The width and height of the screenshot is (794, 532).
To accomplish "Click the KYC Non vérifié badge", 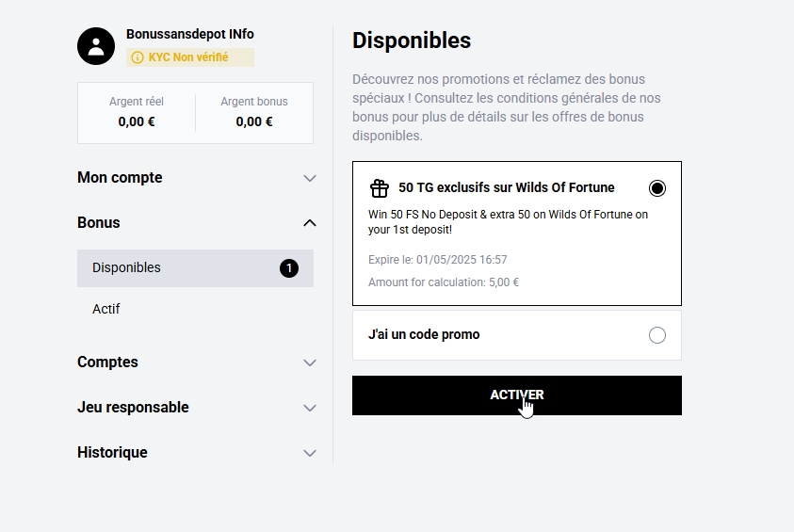I will click(x=190, y=57).
